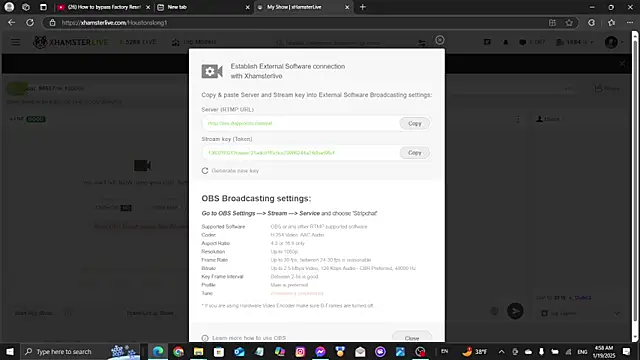Click the browser address bar URL
This screenshot has width=640, height=360.
pyautogui.click(x=114, y=23)
